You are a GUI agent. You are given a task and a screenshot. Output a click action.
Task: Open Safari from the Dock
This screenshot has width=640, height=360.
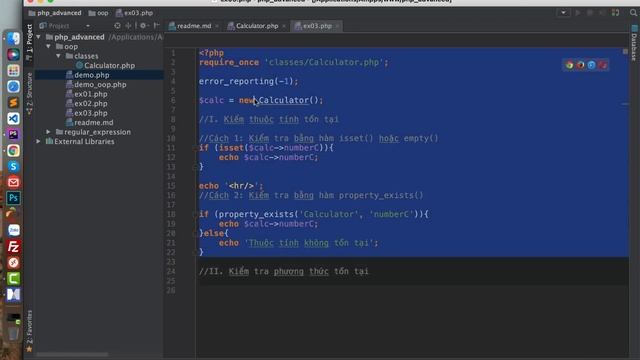pos(13,87)
